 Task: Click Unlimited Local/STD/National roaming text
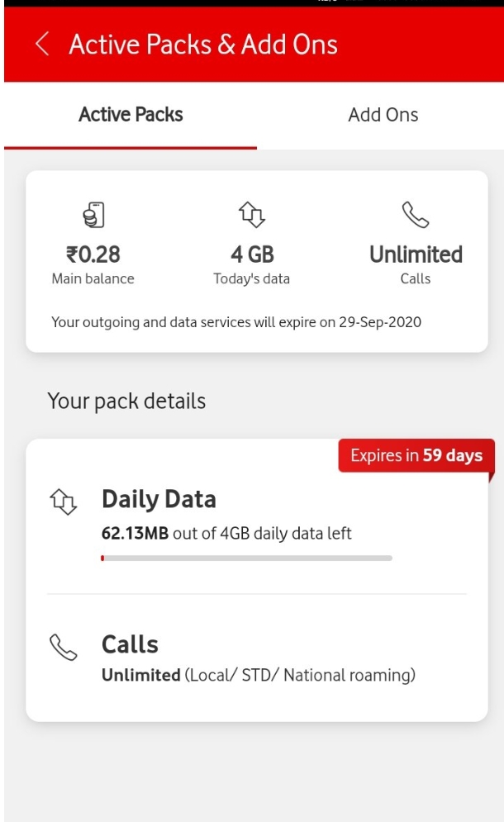(x=259, y=675)
